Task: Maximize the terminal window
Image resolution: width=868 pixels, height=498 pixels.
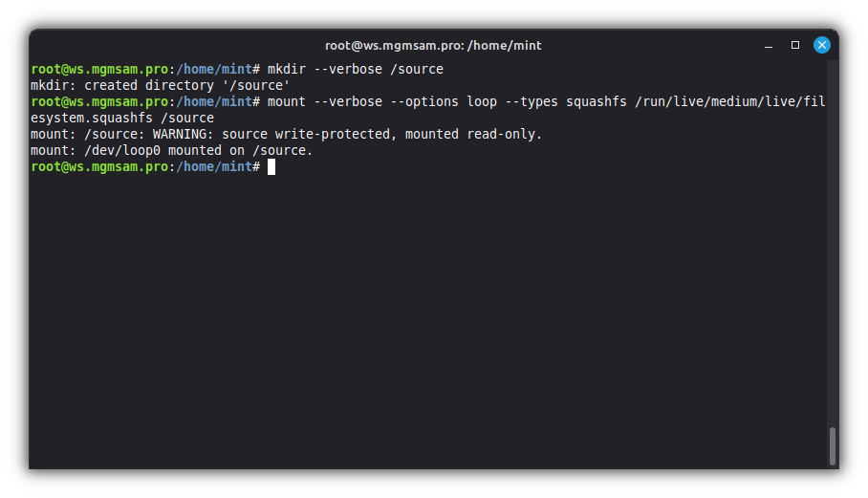Action: (x=795, y=45)
